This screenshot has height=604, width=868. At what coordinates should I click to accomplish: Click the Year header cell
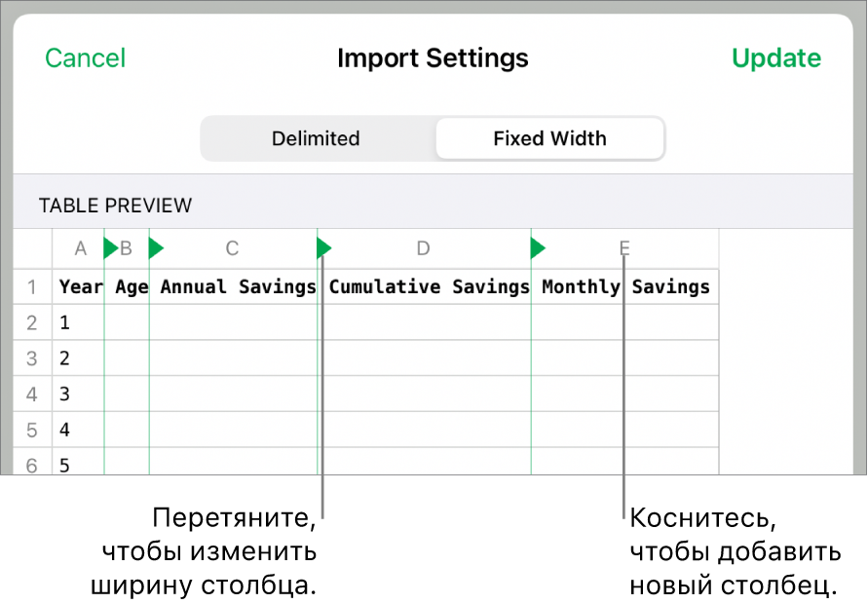pyautogui.click(x=80, y=287)
